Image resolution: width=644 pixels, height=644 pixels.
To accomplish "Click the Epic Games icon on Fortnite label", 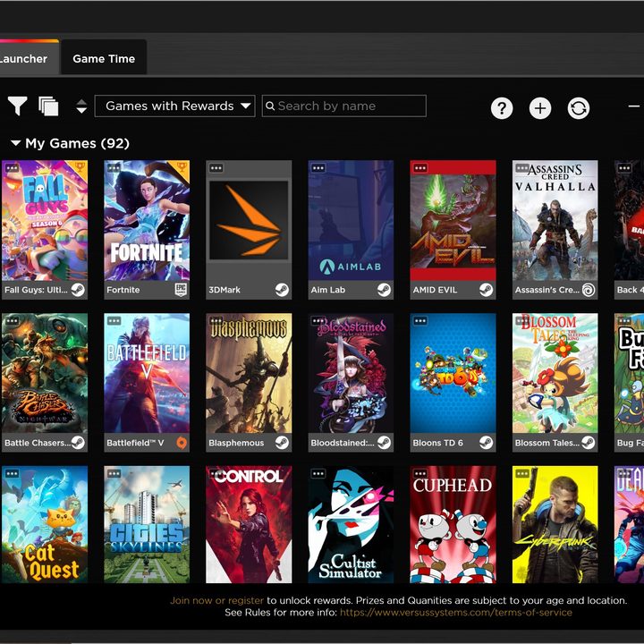I will coord(181,290).
